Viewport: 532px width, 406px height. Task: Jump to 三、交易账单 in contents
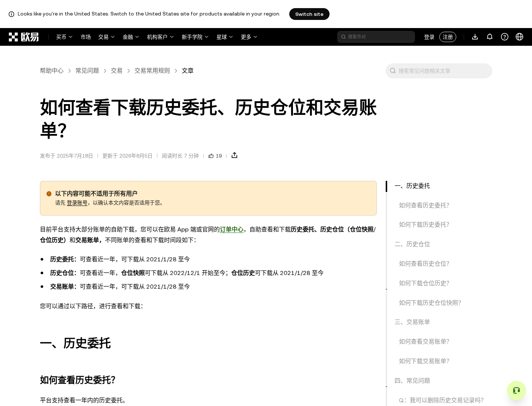pos(412,322)
